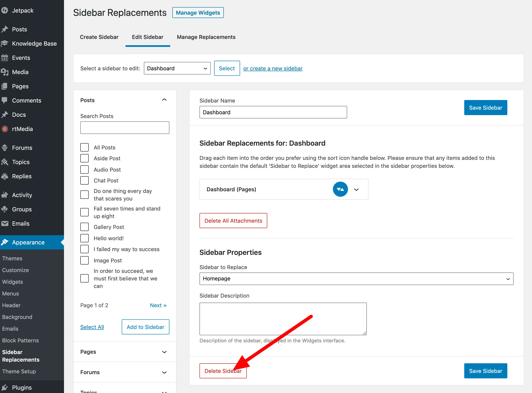The image size is (532, 393).
Task: Click the Knowledge Base graduation cap icon
Action: click(5, 44)
